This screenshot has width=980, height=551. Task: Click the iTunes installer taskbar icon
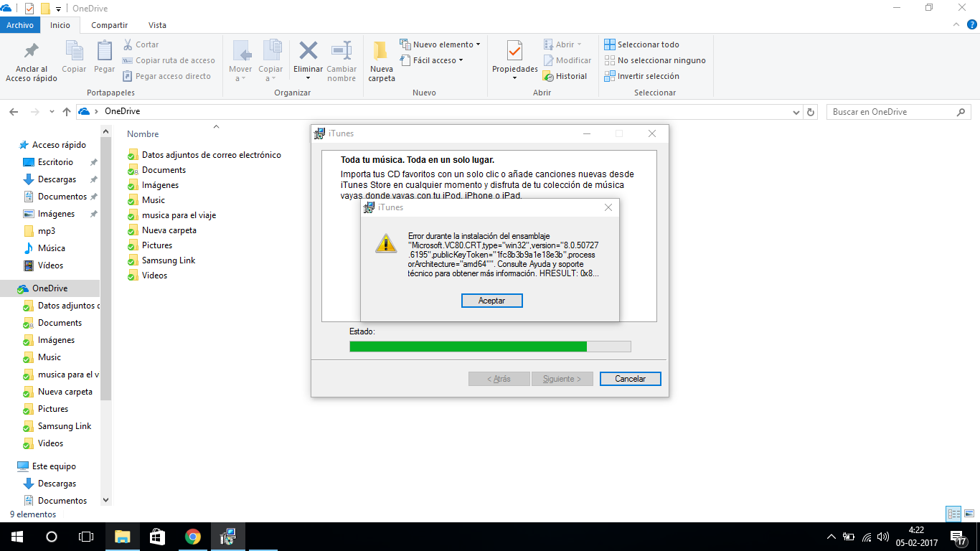(228, 537)
